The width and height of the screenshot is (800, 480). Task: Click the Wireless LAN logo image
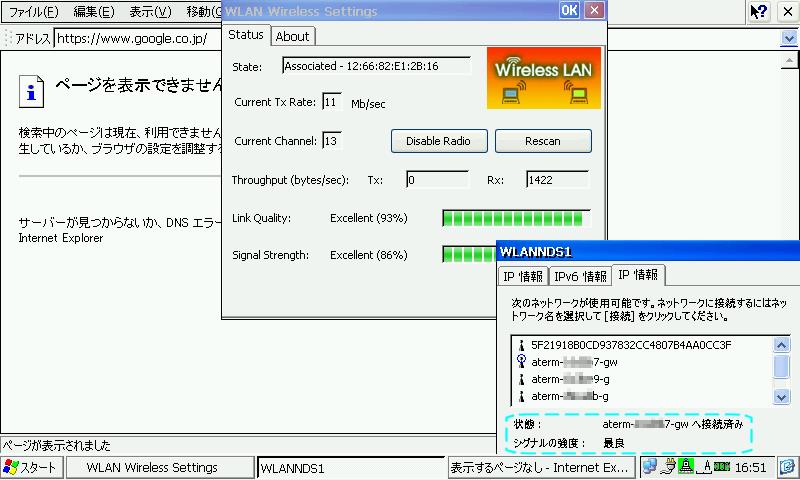(x=544, y=78)
